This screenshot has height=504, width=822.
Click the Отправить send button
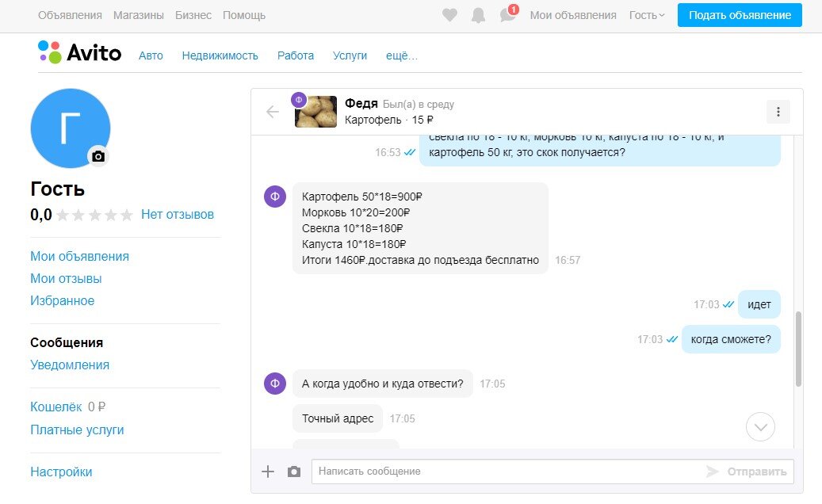[747, 472]
